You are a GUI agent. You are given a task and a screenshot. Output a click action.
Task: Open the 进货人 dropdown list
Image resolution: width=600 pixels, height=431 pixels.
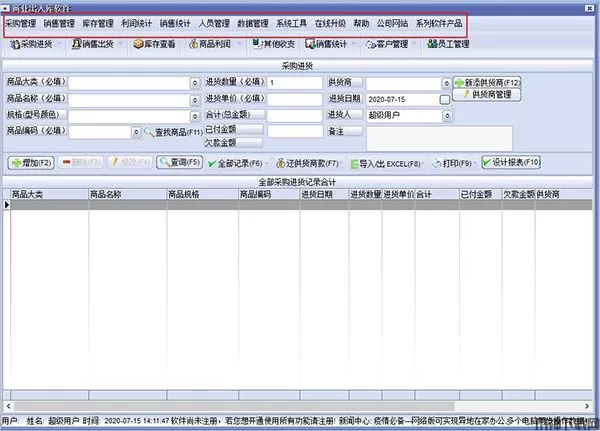(445, 116)
